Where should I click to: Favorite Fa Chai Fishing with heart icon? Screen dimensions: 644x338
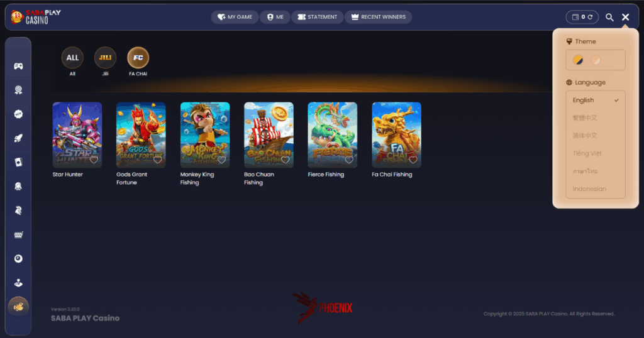(x=413, y=160)
